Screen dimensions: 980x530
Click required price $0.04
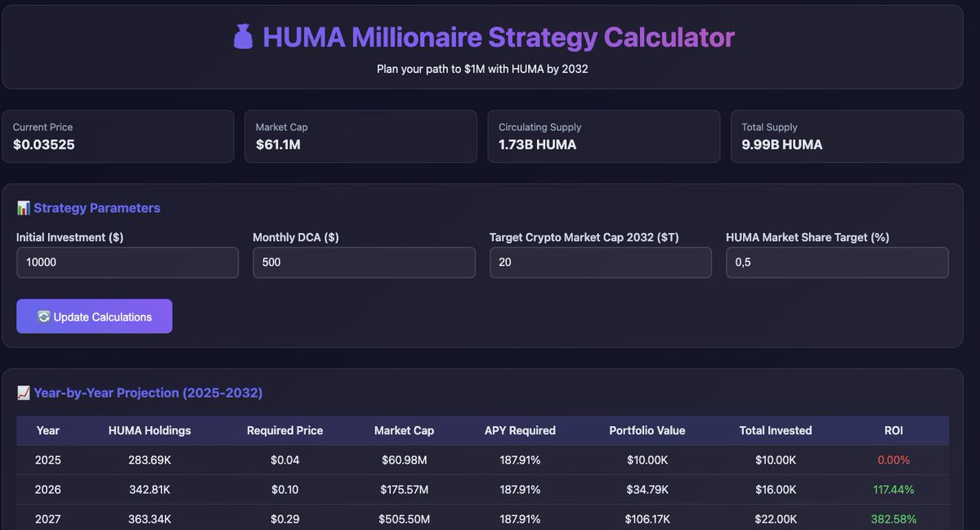pos(285,460)
